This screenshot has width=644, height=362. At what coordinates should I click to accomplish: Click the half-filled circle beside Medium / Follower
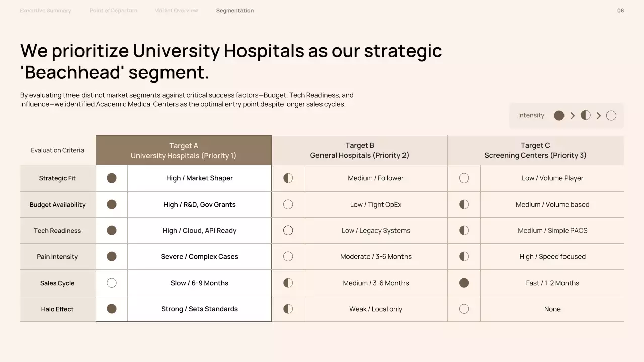(x=288, y=178)
